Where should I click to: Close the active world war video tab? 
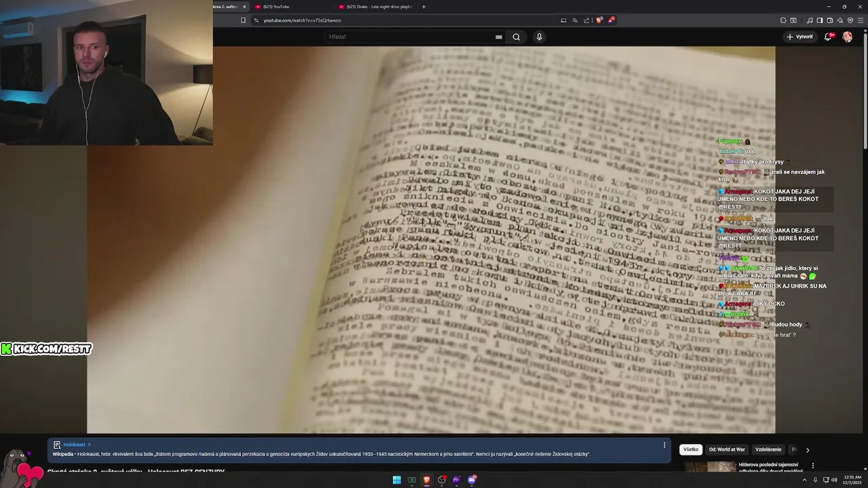coord(245,7)
